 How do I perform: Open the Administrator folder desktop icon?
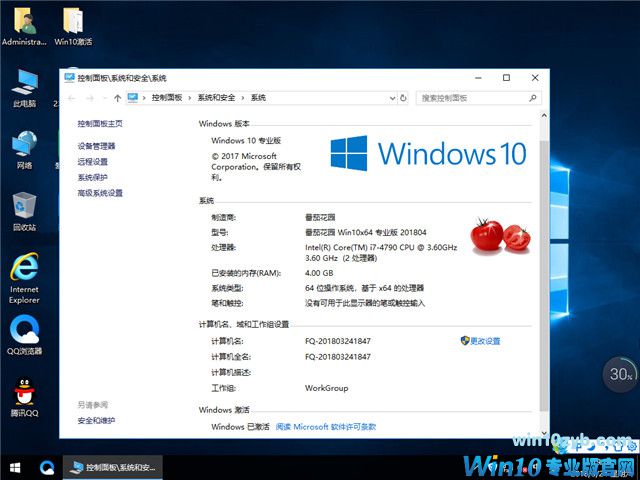[24, 25]
